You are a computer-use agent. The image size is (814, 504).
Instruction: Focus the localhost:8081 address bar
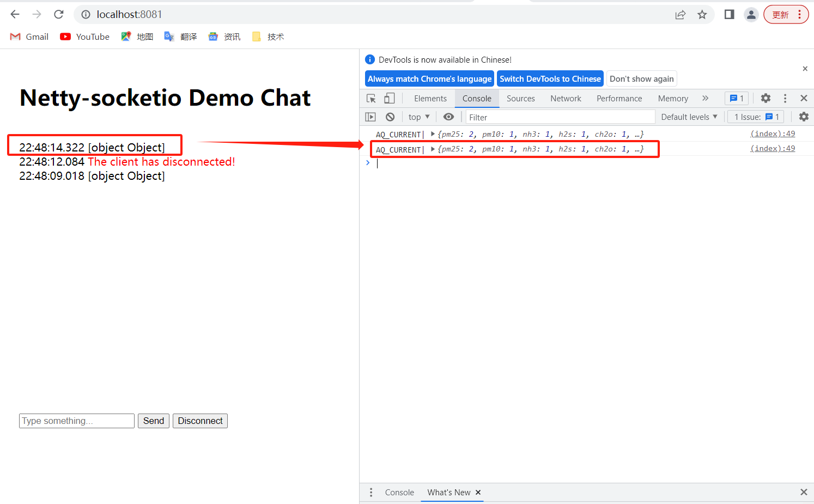[x=381, y=15]
